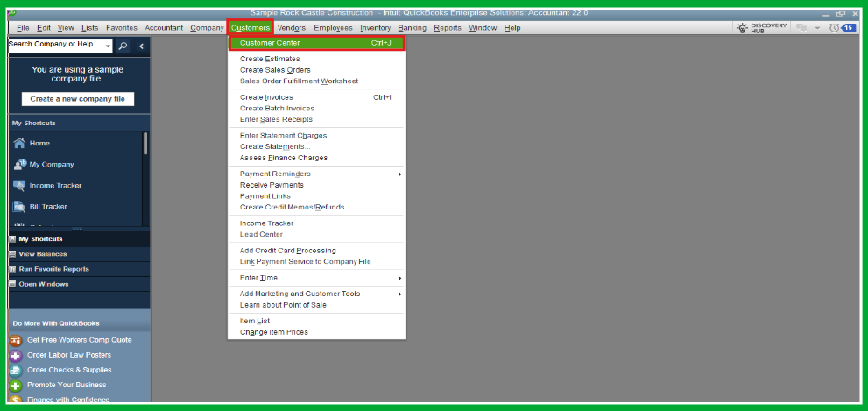Select My Shortcuts panel tab
This screenshot has width=868, height=411.
(x=79, y=239)
